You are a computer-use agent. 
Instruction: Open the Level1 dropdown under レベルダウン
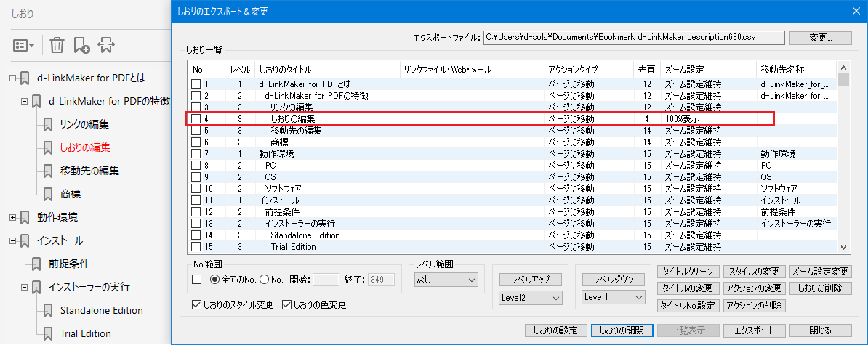(614, 298)
